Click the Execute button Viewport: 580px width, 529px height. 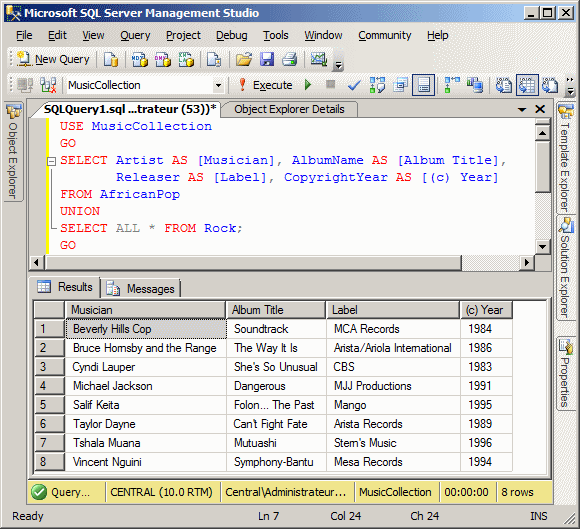coord(266,85)
